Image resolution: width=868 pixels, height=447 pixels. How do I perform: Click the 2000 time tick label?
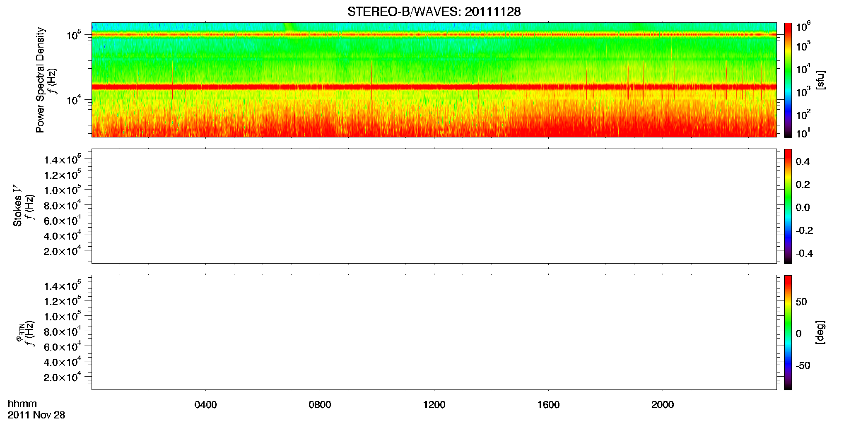pyautogui.click(x=663, y=405)
